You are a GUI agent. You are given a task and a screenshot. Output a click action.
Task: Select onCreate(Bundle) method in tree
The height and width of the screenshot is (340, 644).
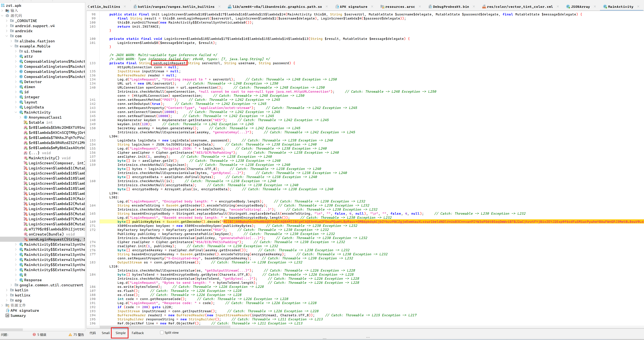46,234
